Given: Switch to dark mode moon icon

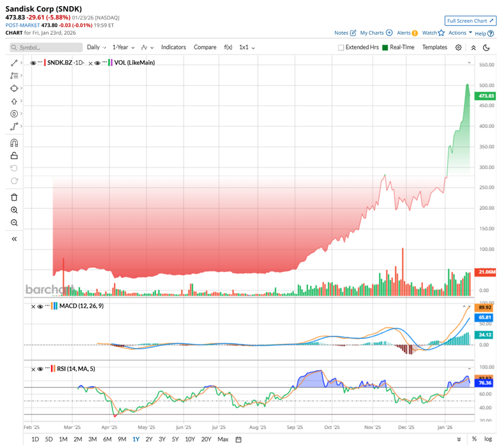Looking at the screenshot, I should 486,48.
